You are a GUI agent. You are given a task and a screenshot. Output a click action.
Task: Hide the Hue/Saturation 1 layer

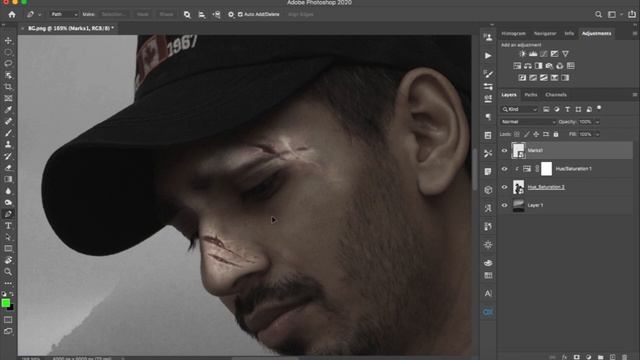click(x=504, y=169)
